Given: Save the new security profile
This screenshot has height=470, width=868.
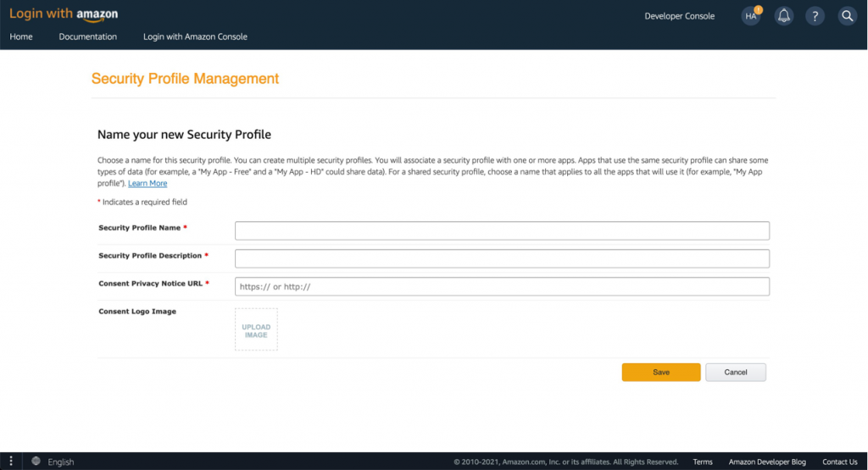Looking at the screenshot, I should (661, 372).
